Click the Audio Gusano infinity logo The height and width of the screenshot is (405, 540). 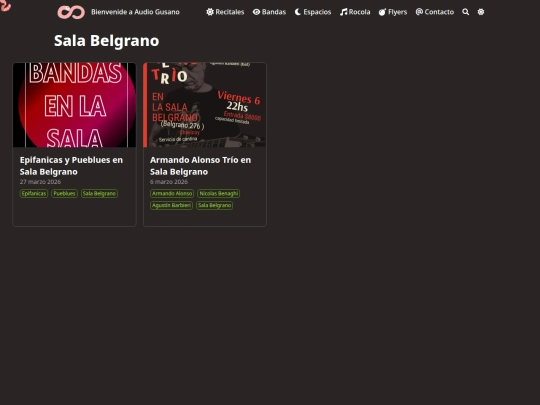tap(71, 12)
